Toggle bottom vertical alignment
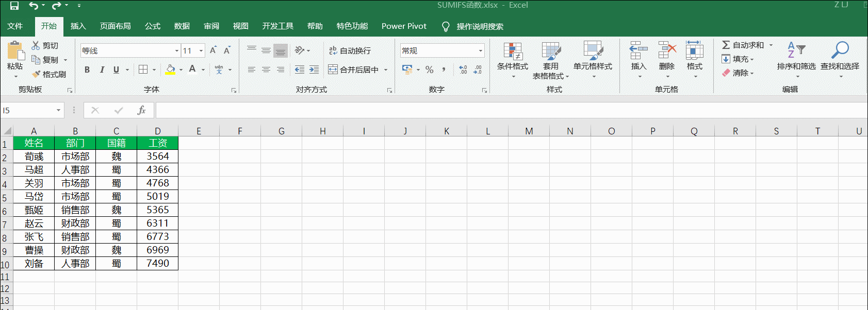868x310 pixels. (281, 50)
